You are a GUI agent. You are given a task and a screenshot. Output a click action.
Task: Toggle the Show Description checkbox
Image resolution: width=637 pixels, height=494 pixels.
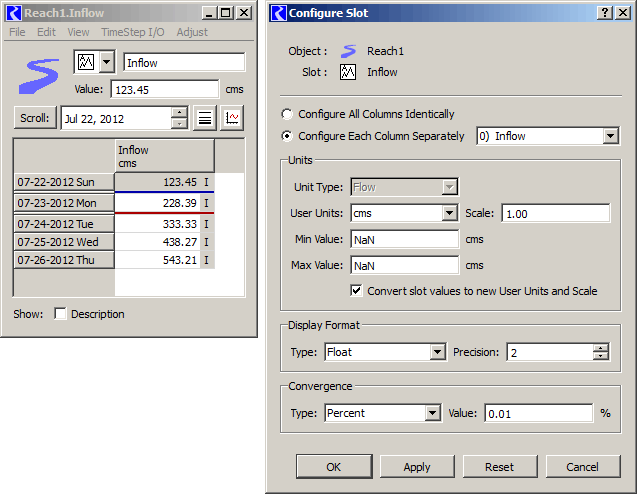click(x=60, y=314)
